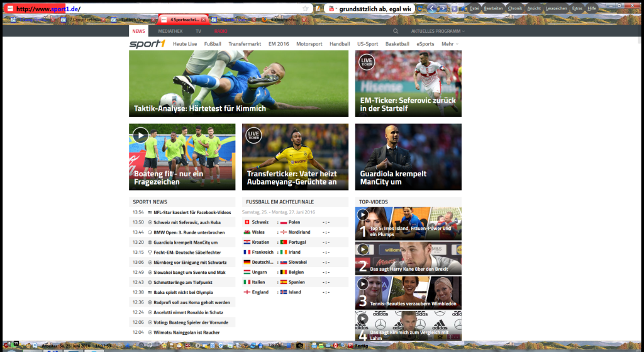Click the address bar URL field

158,9
